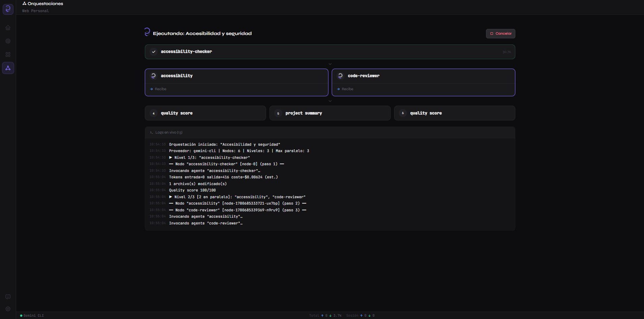Click log line 'Quality score 100/100'
This screenshot has height=319, width=644.
(192, 190)
